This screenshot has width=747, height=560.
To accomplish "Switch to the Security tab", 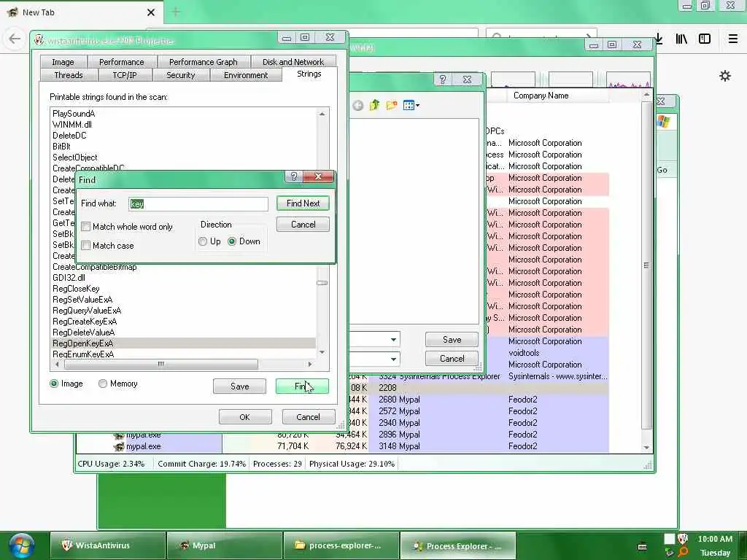I will click(x=181, y=75).
